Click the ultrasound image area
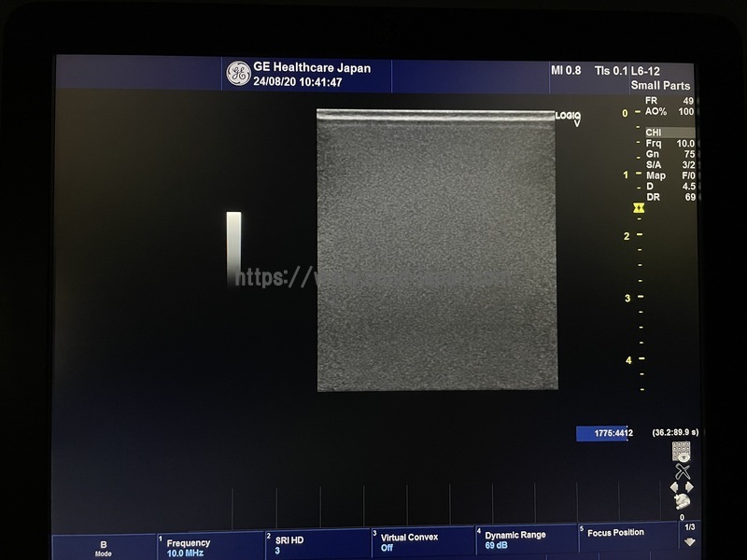 click(x=437, y=250)
